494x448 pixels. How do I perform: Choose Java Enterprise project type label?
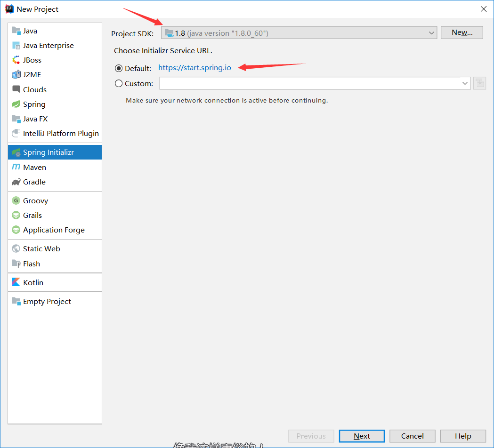pyautogui.click(x=48, y=46)
